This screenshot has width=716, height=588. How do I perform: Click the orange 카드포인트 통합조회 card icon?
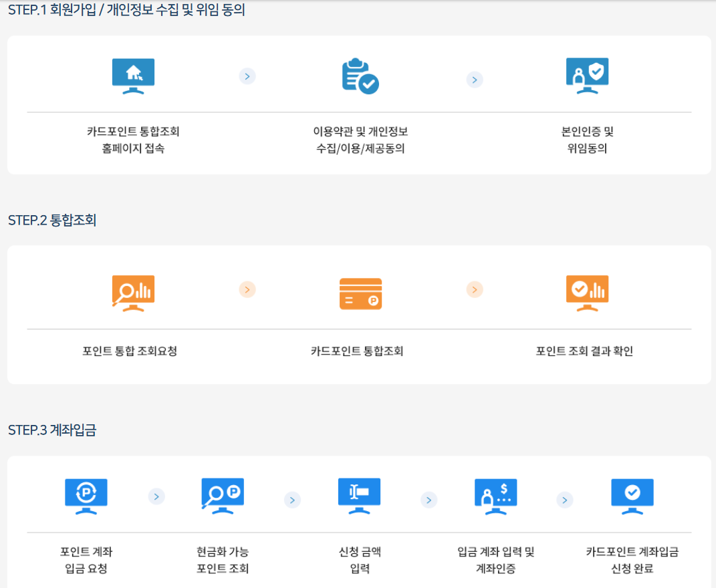click(360, 293)
